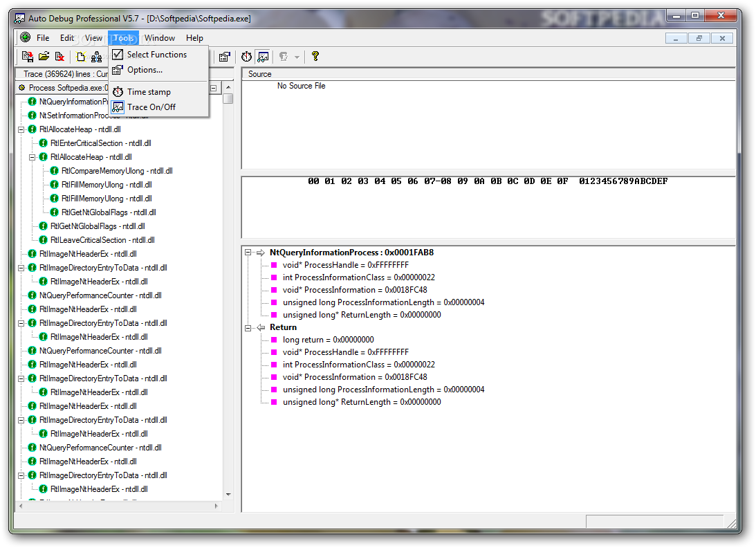
Task: Click the Source panel header
Action: click(x=488, y=74)
